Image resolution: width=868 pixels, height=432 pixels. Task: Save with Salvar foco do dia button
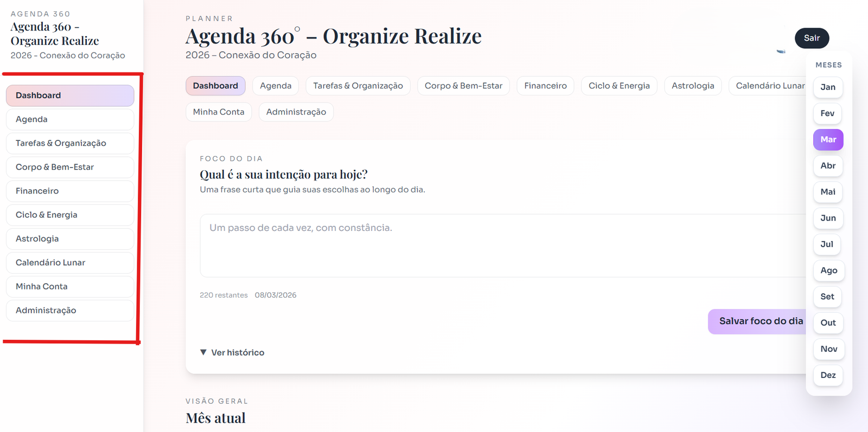(x=757, y=321)
